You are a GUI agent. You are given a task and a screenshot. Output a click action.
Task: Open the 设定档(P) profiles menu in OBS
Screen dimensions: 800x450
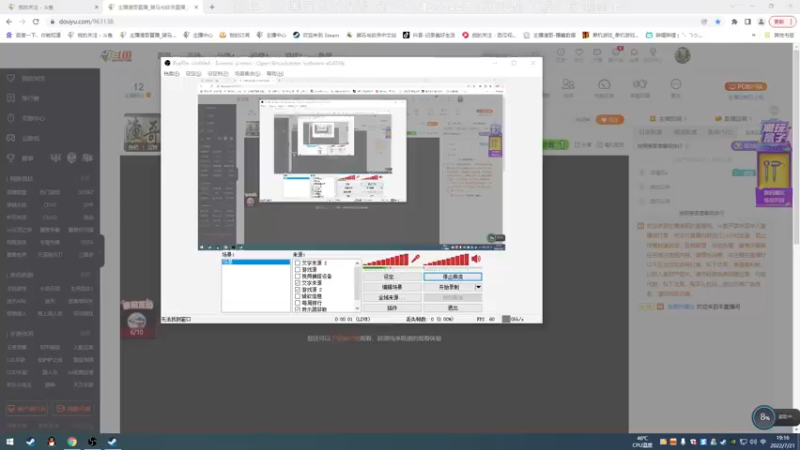click(218, 73)
